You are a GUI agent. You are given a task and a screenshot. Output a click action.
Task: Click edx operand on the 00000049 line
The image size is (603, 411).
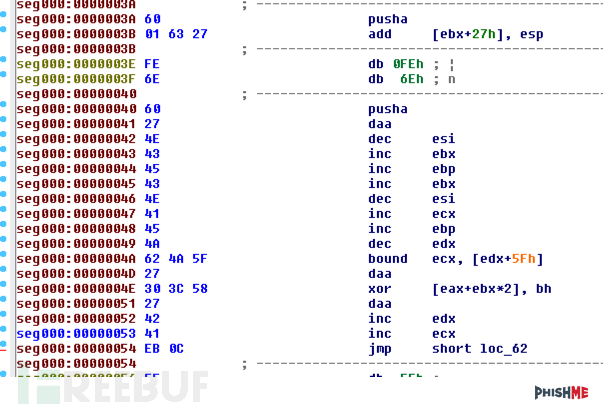click(444, 244)
